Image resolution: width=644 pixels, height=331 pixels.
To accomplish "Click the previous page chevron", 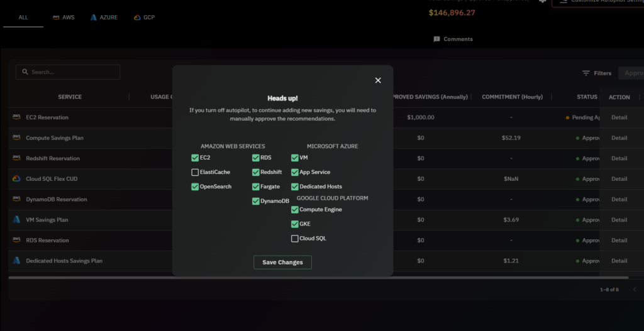I will [x=635, y=289].
